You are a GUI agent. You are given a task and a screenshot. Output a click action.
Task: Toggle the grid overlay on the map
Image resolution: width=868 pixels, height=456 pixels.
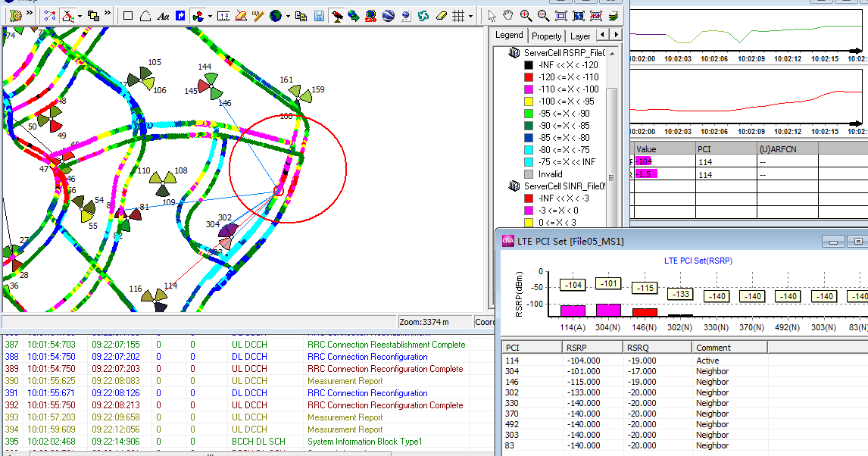coord(457,14)
